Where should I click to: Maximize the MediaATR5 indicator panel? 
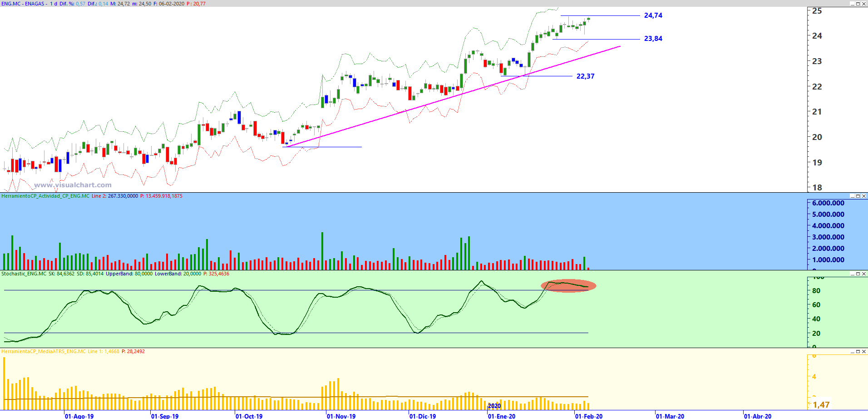[x=858, y=352]
